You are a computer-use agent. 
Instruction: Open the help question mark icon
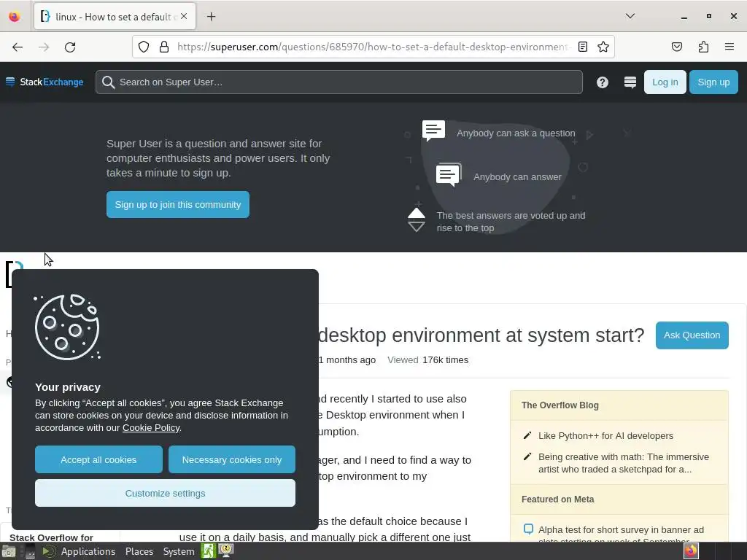click(602, 82)
